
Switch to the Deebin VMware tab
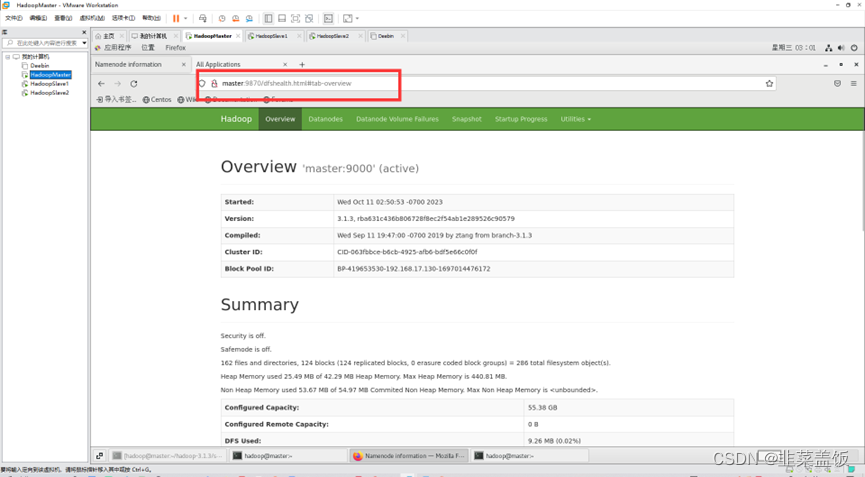coord(386,36)
